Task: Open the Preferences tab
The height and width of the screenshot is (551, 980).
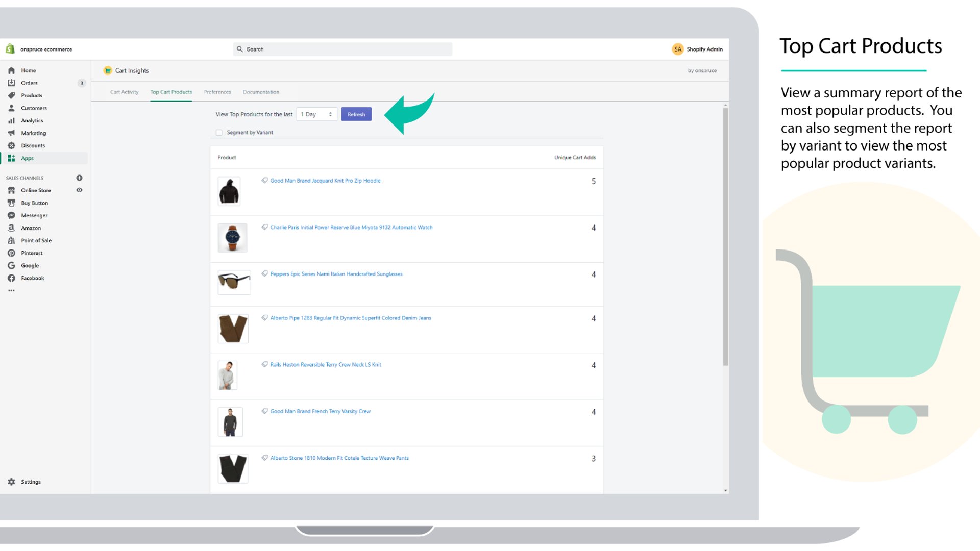Action: pyautogui.click(x=217, y=92)
